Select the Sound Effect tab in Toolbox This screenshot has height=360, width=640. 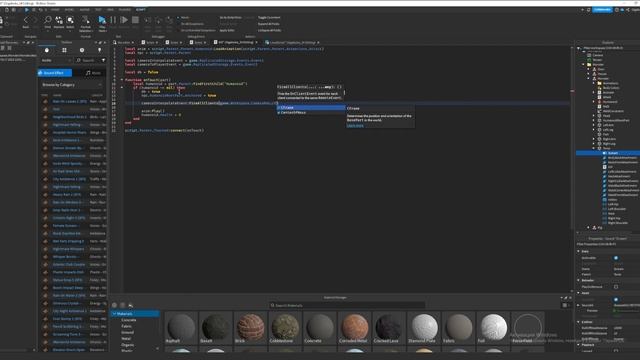click(x=55, y=73)
